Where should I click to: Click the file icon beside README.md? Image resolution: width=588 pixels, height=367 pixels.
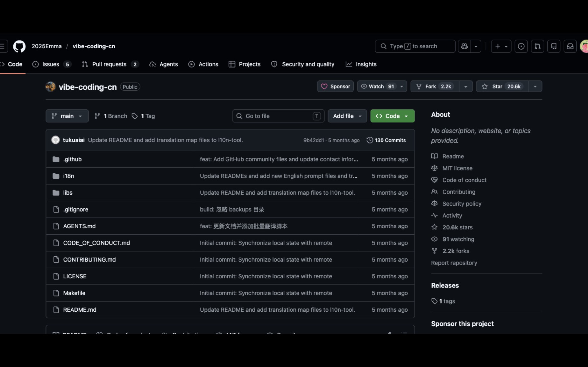click(x=56, y=310)
